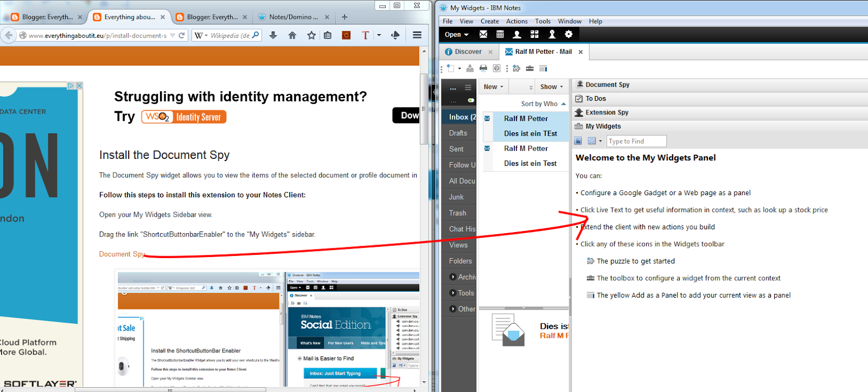Click the Document Spy link on webpage
Screen dimensions: 868x392
click(122, 254)
